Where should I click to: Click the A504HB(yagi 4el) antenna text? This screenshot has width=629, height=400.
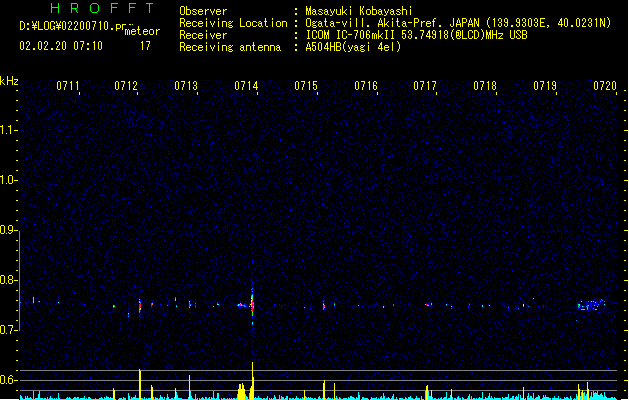pyautogui.click(x=353, y=47)
